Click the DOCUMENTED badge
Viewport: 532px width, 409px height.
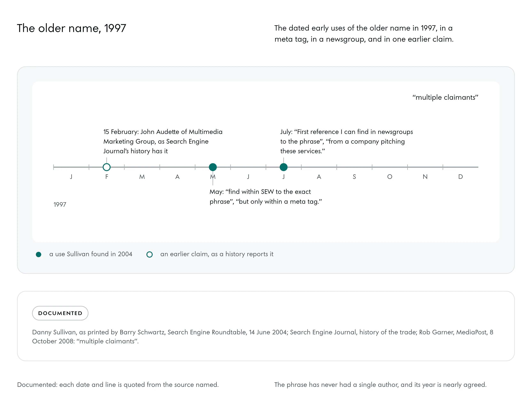[60, 313]
